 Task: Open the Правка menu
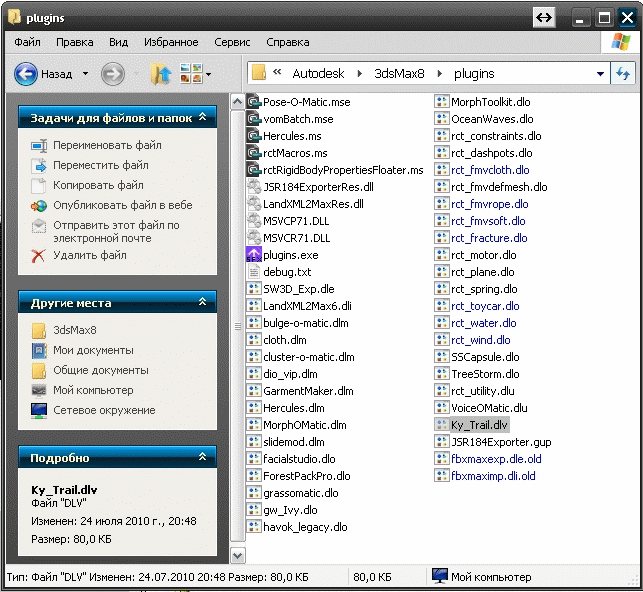[x=75, y=42]
